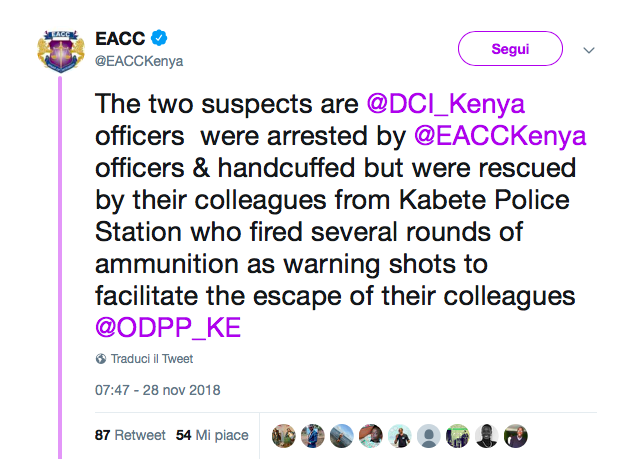Open the first liker avatar in the row

coord(282,436)
